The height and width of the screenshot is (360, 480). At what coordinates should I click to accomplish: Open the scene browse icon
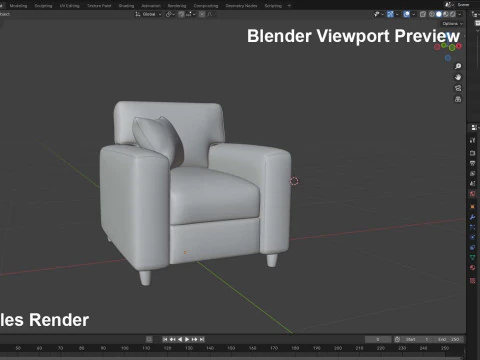click(449, 5)
